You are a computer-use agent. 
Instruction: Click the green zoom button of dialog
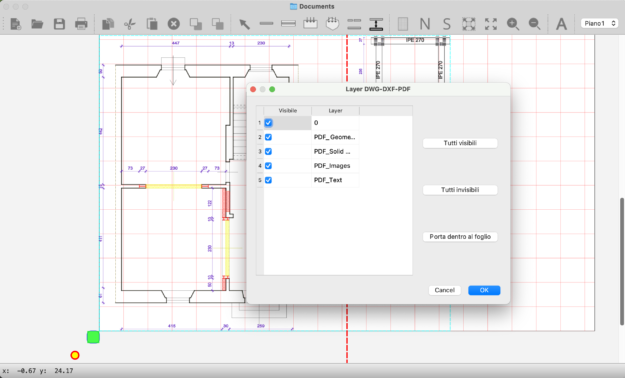(x=272, y=89)
